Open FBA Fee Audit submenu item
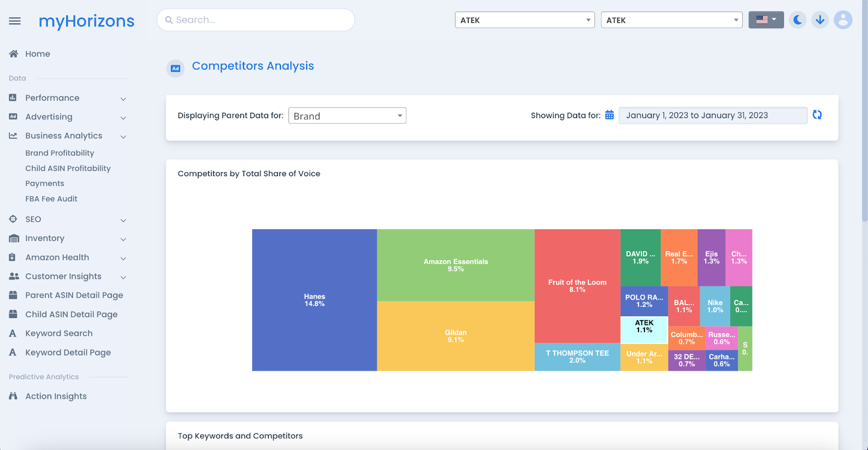868x450 pixels. 51,198
